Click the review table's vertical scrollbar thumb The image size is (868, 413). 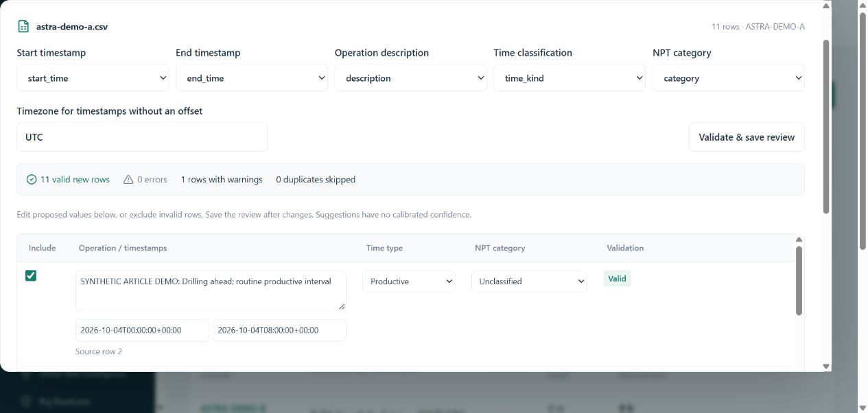click(799, 281)
